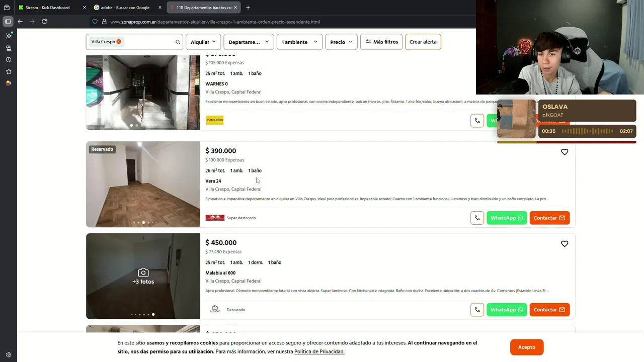Open the tab overview icon in the tab bar
The height and width of the screenshot is (362, 644).
tap(7, 8)
